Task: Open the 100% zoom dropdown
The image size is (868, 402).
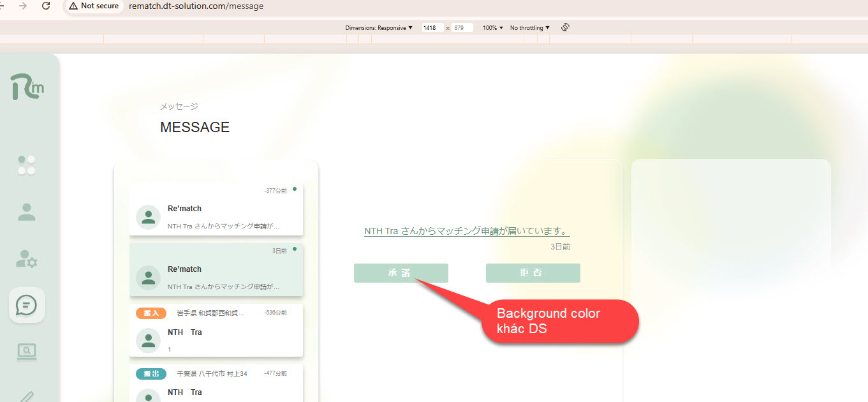Action: click(493, 28)
